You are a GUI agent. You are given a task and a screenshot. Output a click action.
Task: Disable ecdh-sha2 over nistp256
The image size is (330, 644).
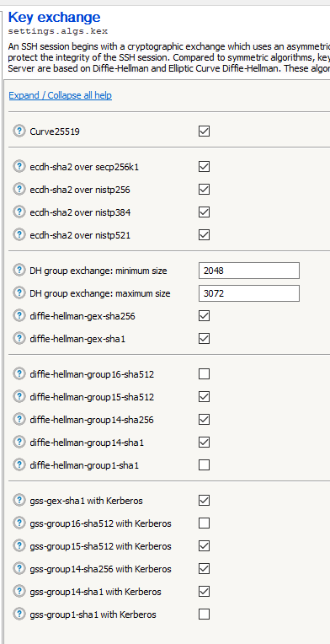[x=204, y=189]
